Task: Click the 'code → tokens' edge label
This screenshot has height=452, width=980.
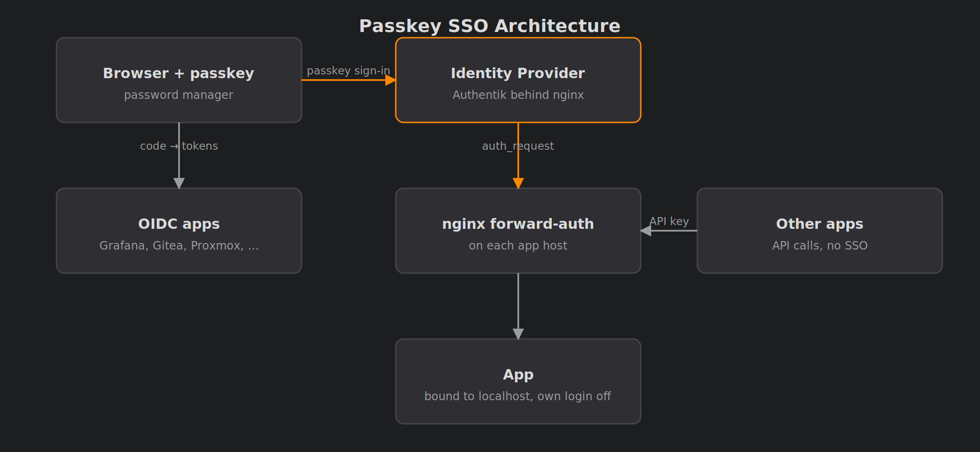Action: coord(179,146)
